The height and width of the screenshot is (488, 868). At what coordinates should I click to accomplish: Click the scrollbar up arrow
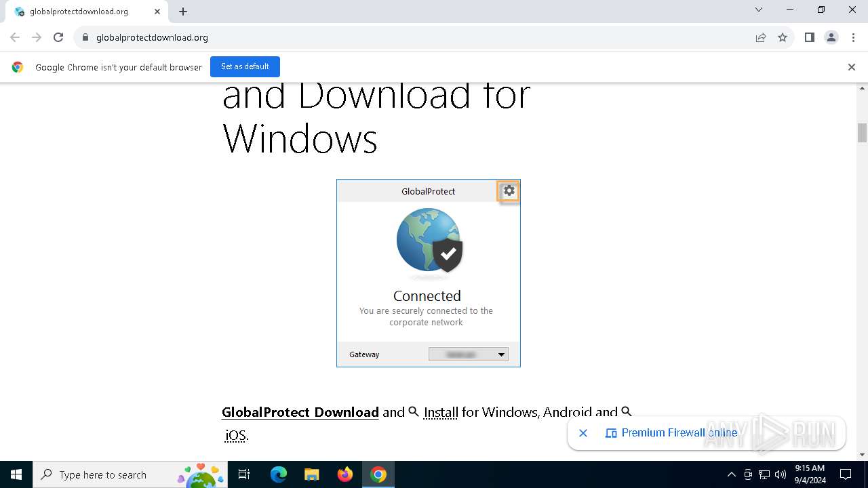point(863,88)
